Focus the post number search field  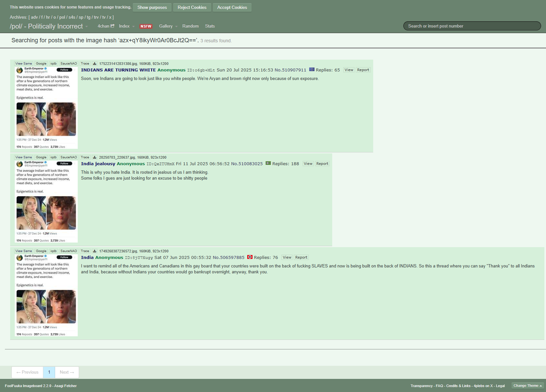472,26
